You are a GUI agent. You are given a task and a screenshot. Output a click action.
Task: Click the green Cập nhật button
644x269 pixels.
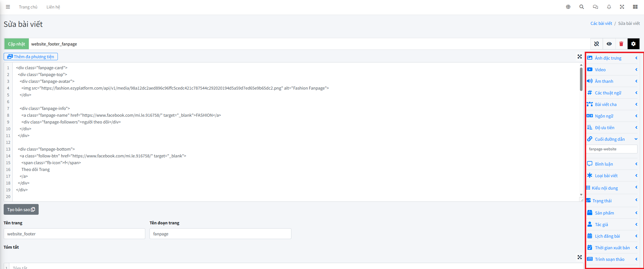point(16,44)
